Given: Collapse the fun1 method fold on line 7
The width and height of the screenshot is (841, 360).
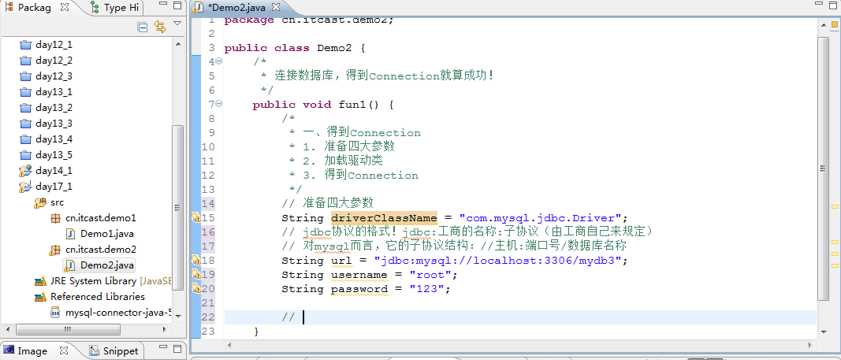Looking at the screenshot, I should pos(219,104).
